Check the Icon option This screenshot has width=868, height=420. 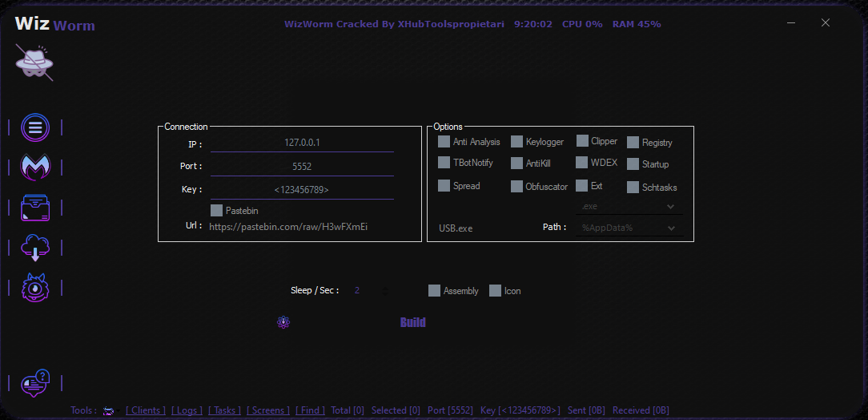495,291
